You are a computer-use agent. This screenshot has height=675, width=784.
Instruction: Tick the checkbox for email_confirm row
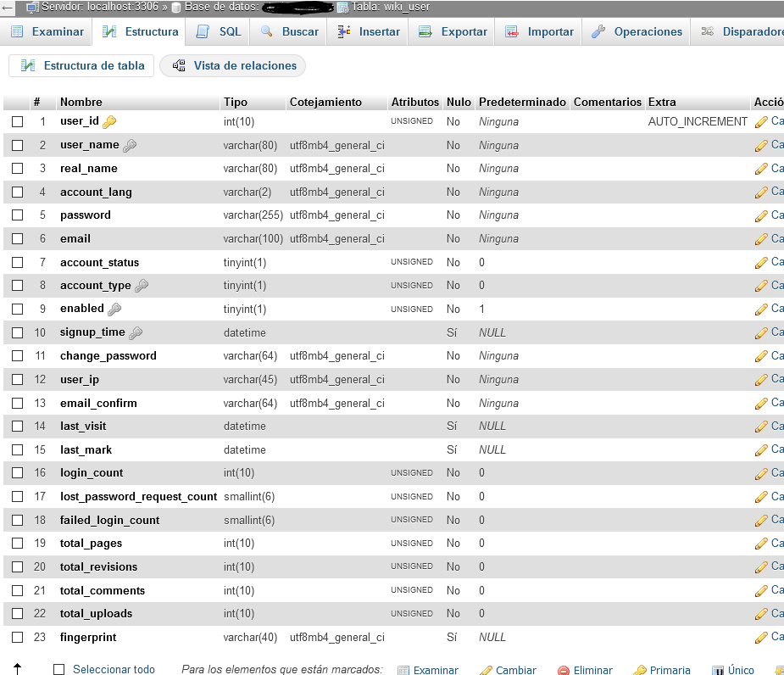17,404
